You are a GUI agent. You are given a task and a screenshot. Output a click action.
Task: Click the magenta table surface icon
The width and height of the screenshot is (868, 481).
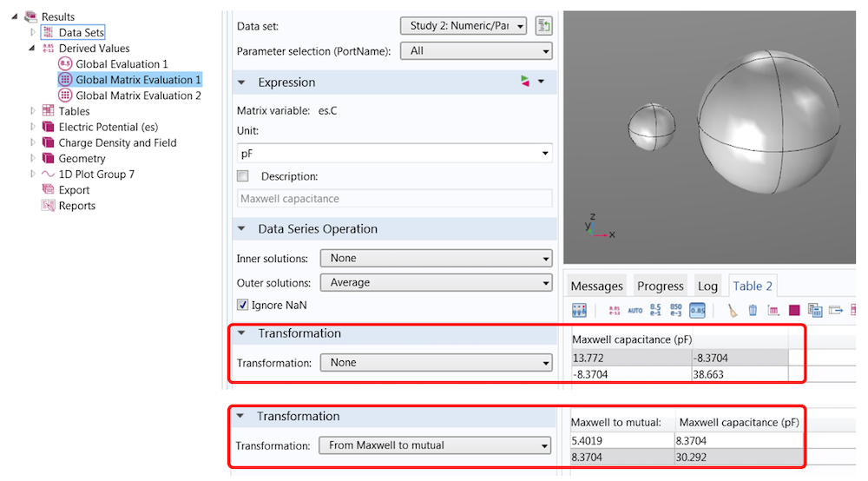pyautogui.click(x=794, y=310)
